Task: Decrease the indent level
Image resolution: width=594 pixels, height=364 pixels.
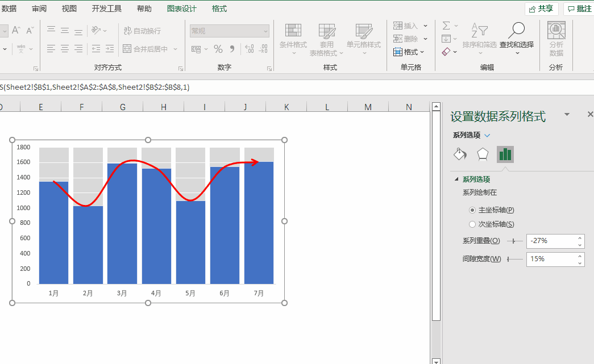Action: tap(96, 48)
